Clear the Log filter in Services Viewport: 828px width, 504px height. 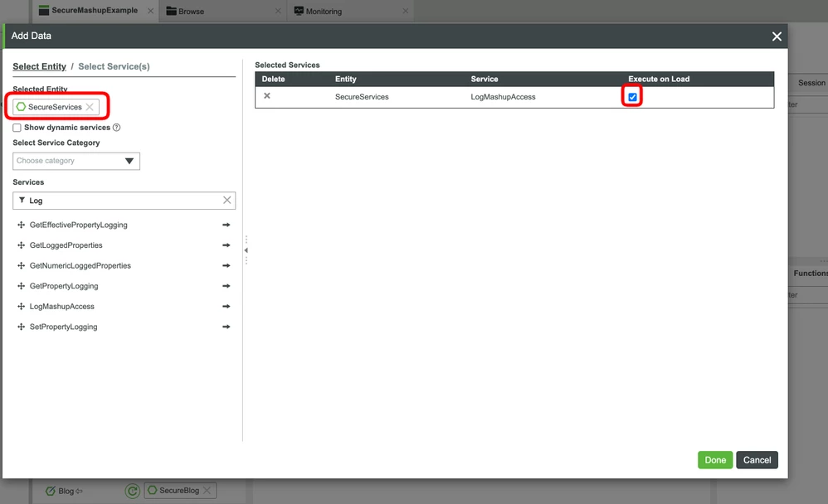(x=226, y=200)
